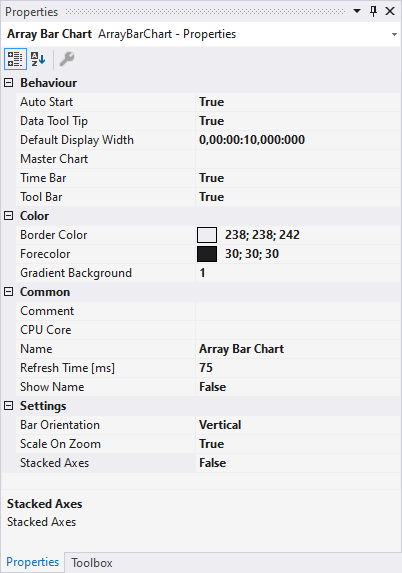Screen dimensions: 402x573
Task: Select the Stacked Axes False value
Action: tap(298, 463)
